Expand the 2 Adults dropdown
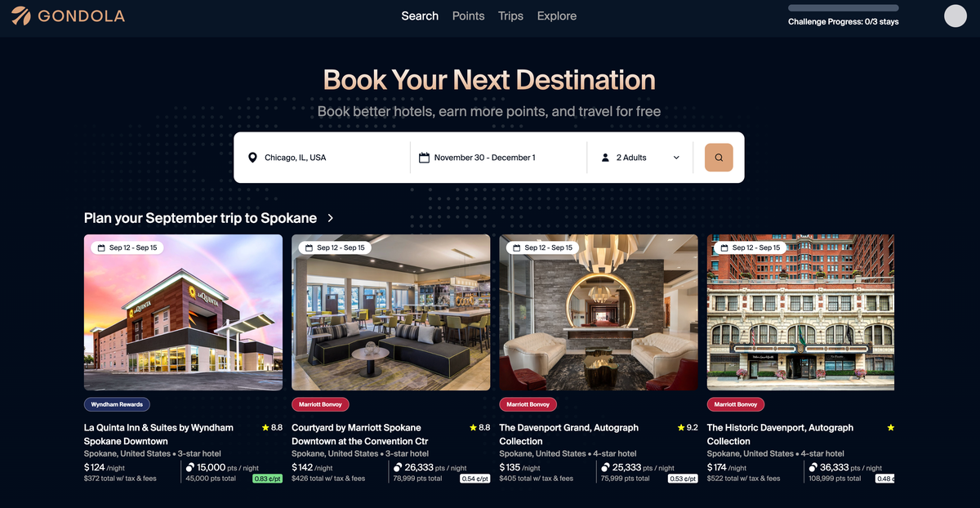Image resolution: width=980 pixels, height=508 pixels. [641, 158]
